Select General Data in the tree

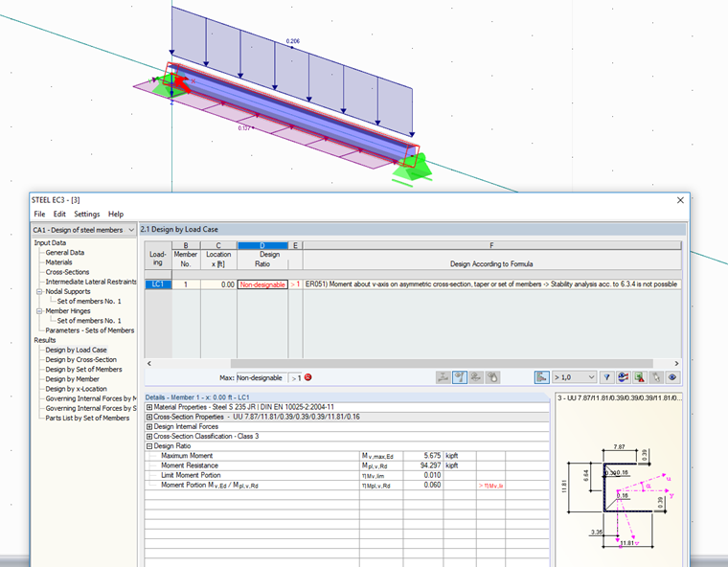click(65, 253)
